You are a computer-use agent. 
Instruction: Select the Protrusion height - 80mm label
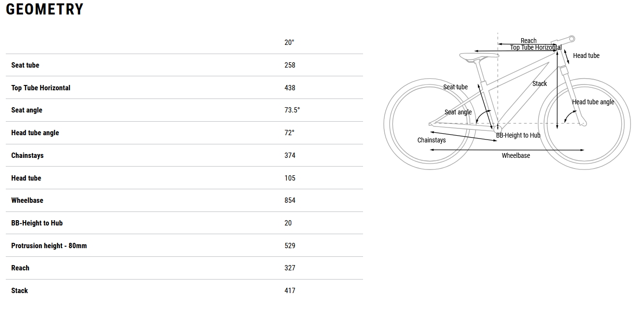coord(49,246)
